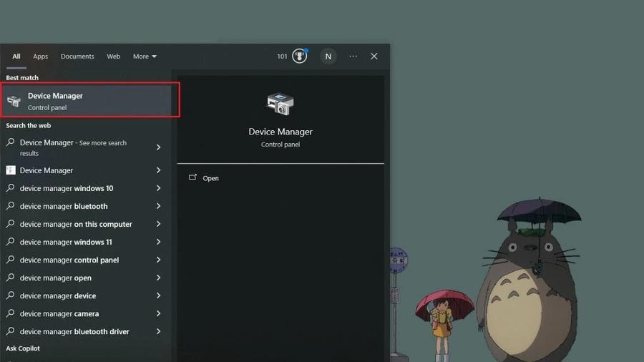This screenshot has height=362, width=644.
Task: Expand arrow for 'device manager open'
Action: click(x=158, y=278)
